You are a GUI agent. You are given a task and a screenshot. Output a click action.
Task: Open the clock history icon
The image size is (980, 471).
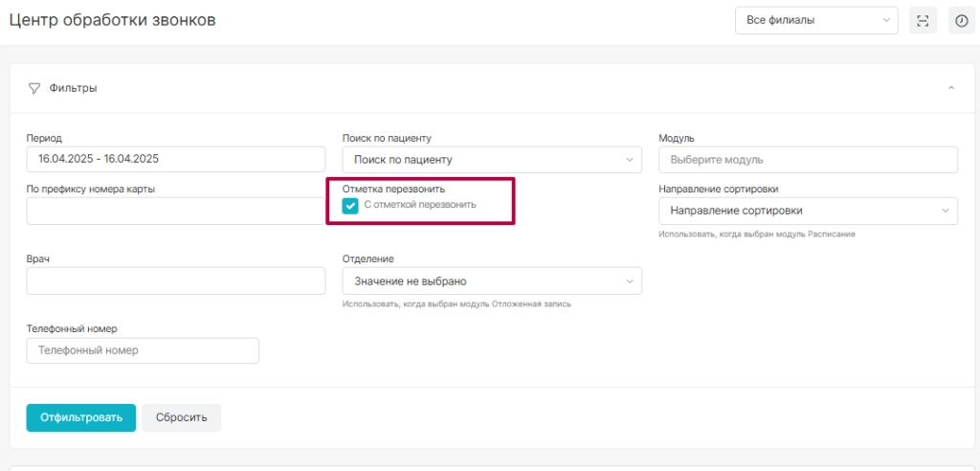coord(961,21)
